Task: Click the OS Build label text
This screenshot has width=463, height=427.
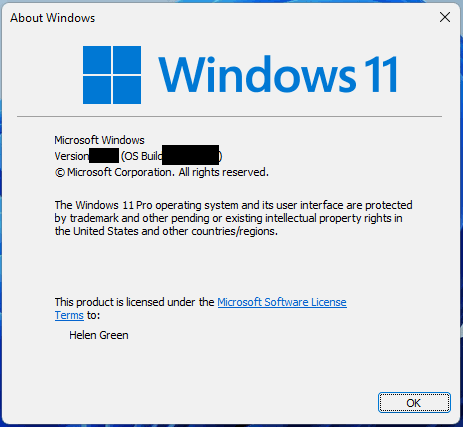Action: (142, 156)
